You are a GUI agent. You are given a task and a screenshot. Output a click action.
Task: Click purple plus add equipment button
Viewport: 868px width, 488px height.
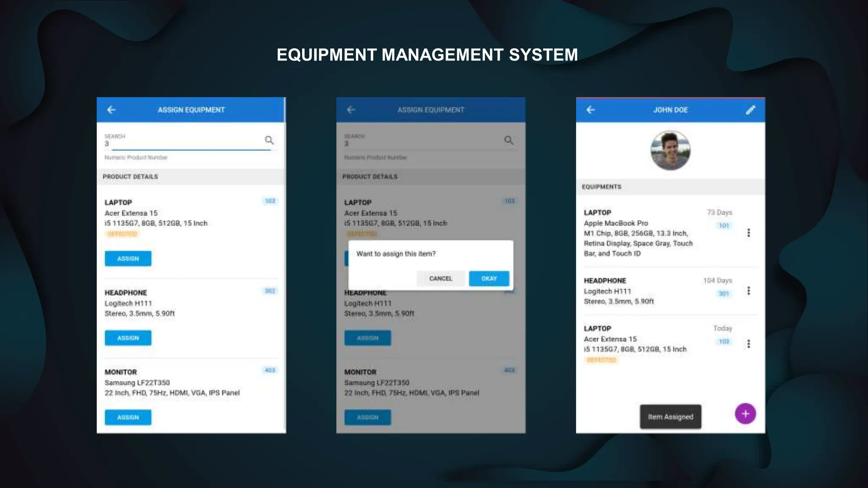coord(745,413)
